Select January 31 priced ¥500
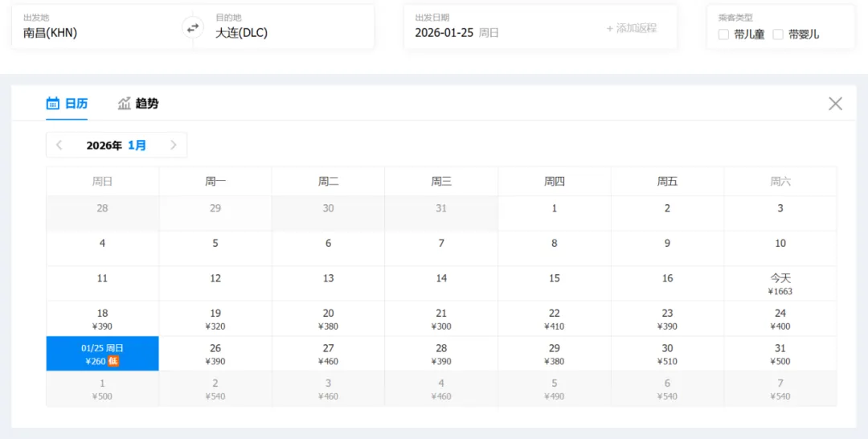868x439 pixels. (780, 354)
